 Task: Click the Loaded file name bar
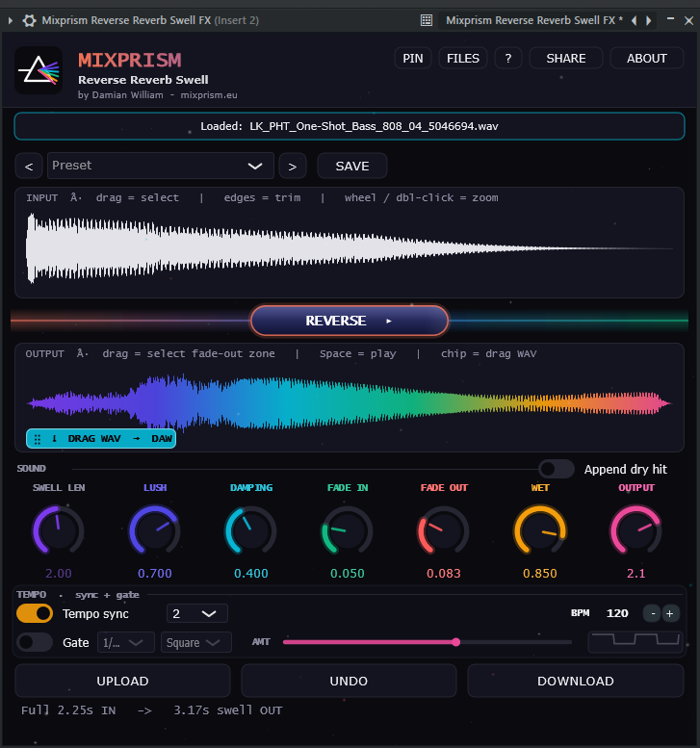pos(350,126)
